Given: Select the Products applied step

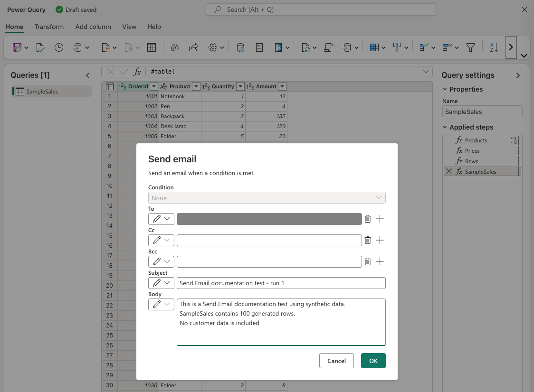Looking at the screenshot, I should tap(481, 140).
